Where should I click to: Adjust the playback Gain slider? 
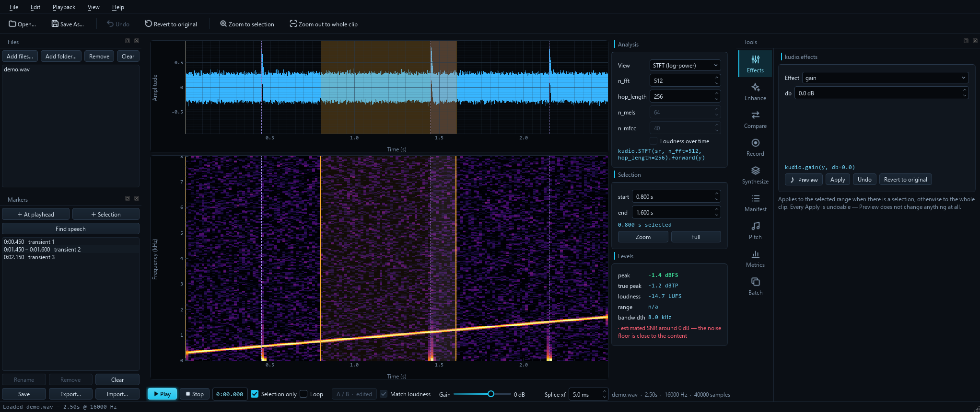coord(482,394)
